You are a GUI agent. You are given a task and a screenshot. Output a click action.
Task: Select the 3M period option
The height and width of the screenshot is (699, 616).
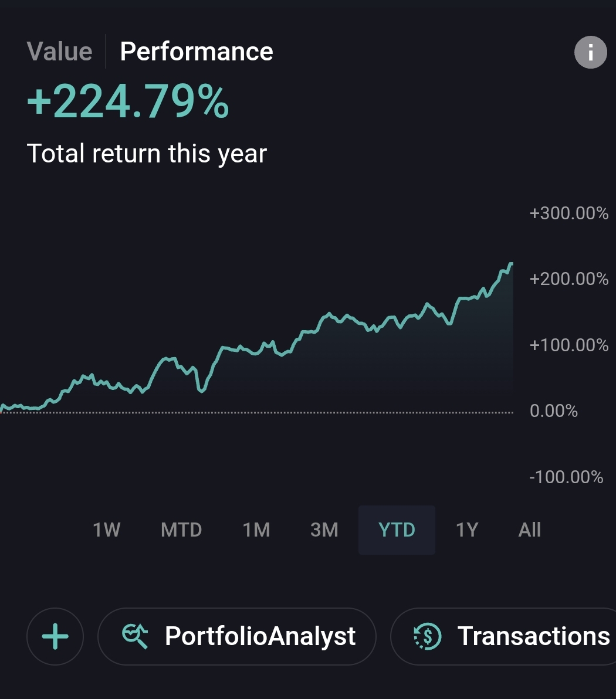[x=324, y=530]
